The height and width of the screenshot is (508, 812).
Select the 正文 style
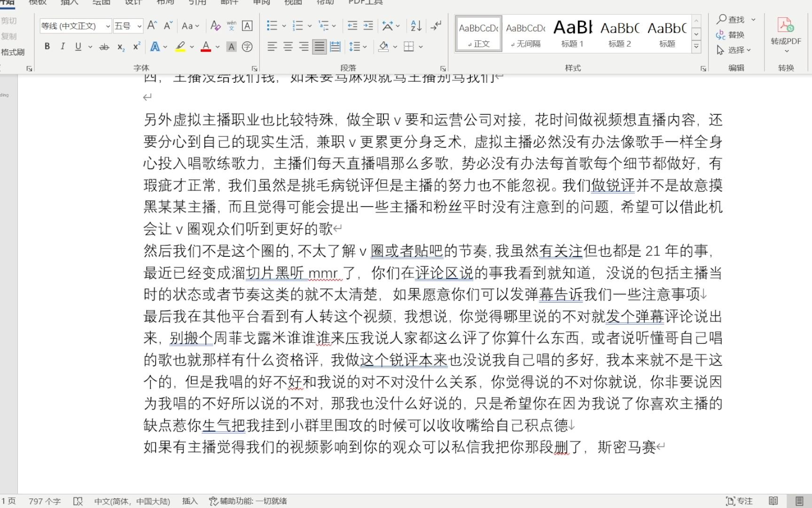pyautogui.click(x=479, y=33)
